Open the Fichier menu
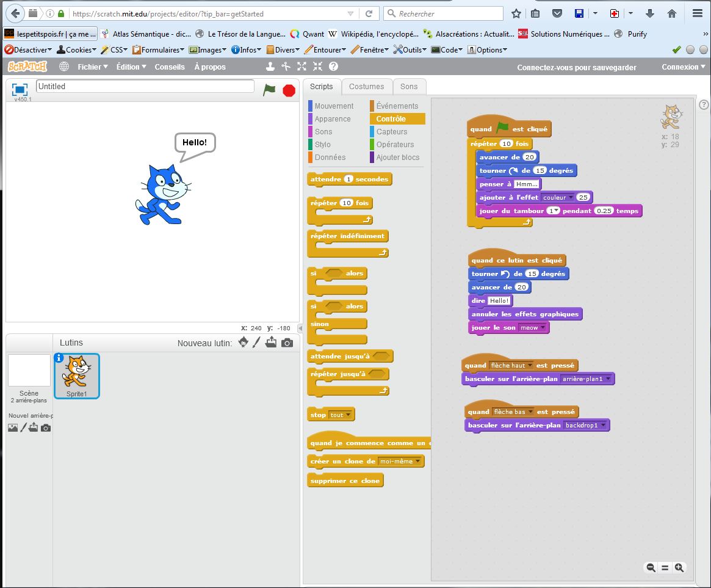This screenshot has width=711, height=588. click(x=93, y=67)
